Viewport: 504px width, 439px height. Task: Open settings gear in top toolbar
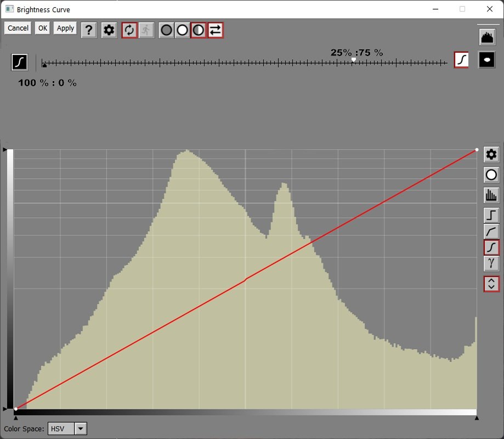pyautogui.click(x=109, y=30)
